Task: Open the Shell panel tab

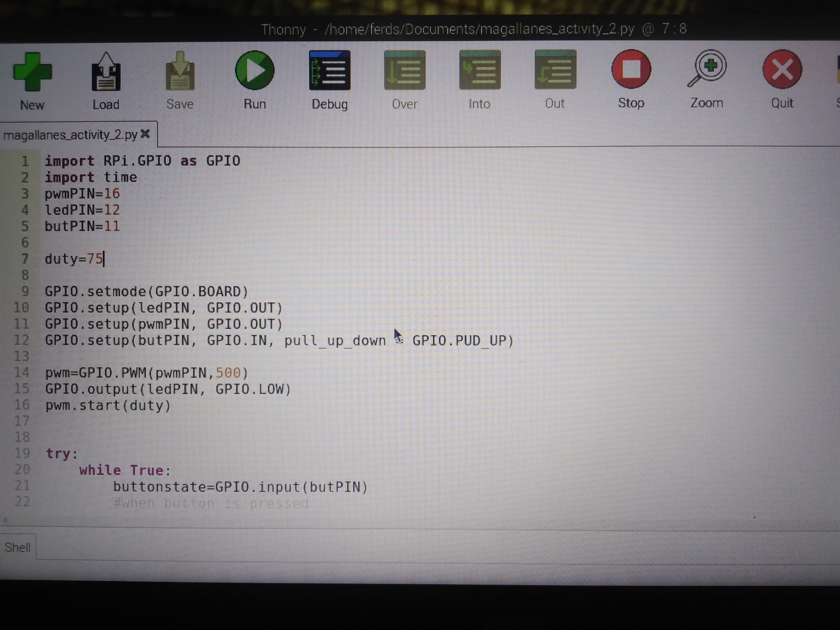Action: click(x=18, y=547)
